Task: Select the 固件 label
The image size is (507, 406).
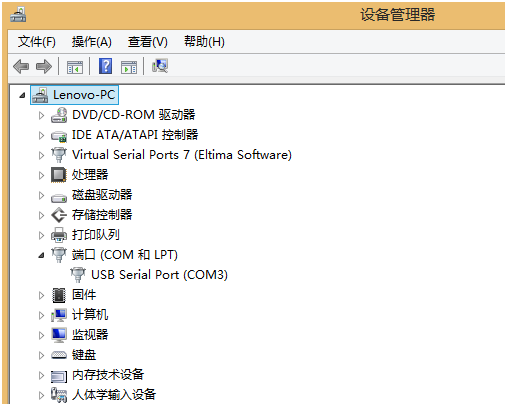Action: pyautogui.click(x=84, y=295)
